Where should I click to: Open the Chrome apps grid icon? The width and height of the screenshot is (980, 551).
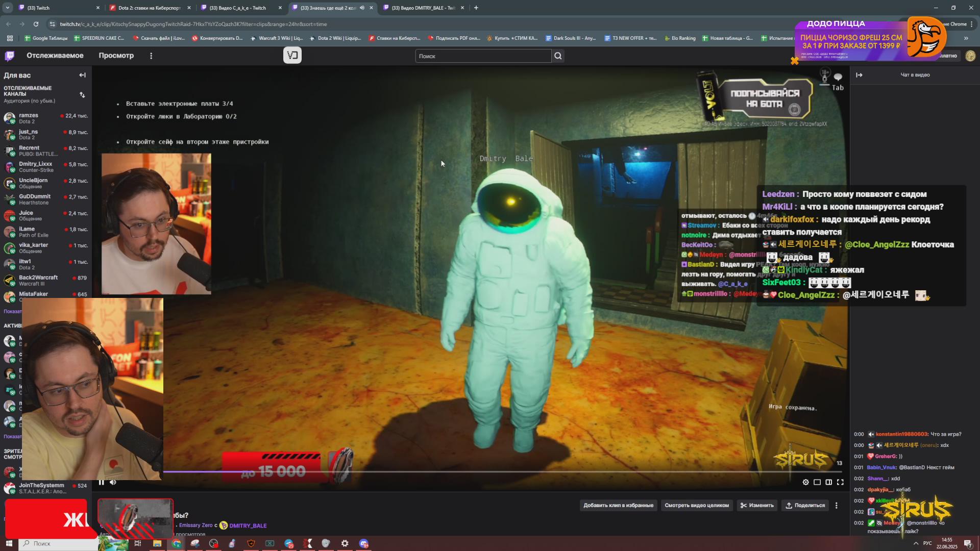[x=10, y=38]
